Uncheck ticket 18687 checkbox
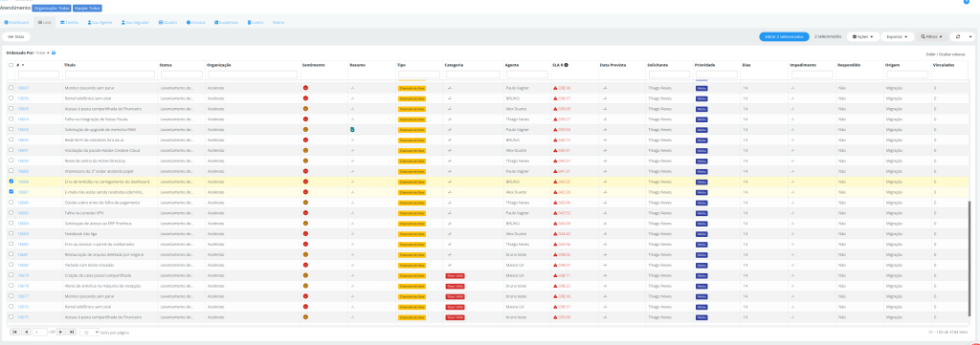Image resolution: width=980 pixels, height=345 pixels. click(x=11, y=192)
